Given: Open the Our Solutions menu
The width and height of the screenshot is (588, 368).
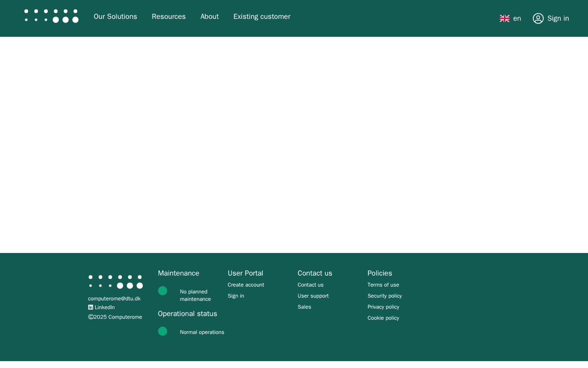Looking at the screenshot, I should click(x=115, y=17).
